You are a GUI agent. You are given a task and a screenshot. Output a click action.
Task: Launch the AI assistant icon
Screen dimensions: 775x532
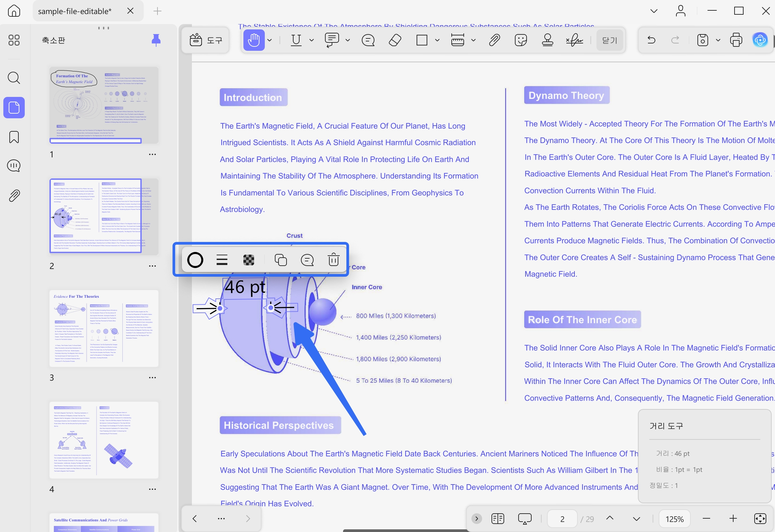pos(760,40)
